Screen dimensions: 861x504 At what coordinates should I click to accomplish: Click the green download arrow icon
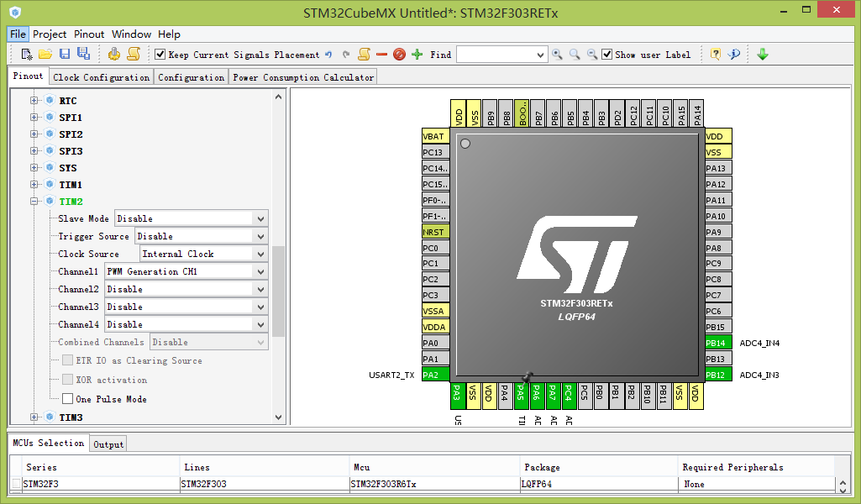pyautogui.click(x=763, y=55)
